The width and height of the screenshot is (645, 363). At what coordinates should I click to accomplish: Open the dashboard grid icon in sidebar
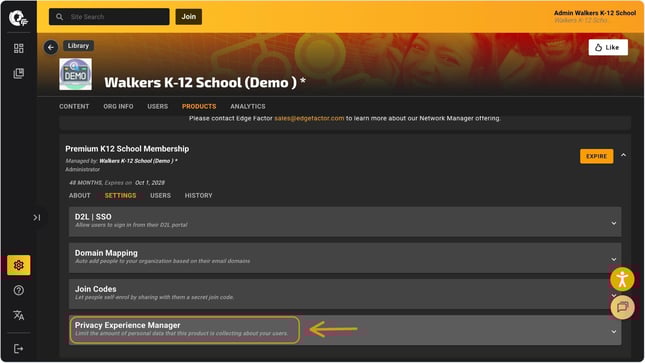(x=19, y=49)
